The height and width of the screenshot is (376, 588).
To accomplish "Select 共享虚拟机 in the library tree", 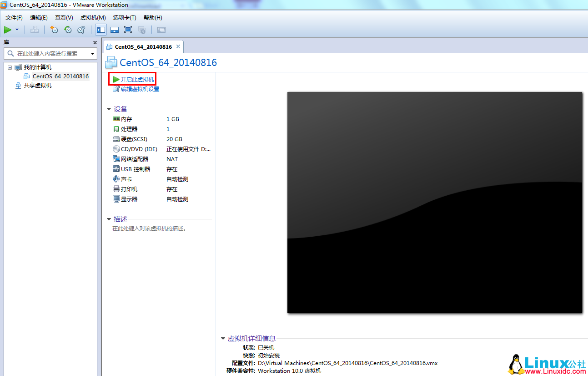I will pos(38,85).
